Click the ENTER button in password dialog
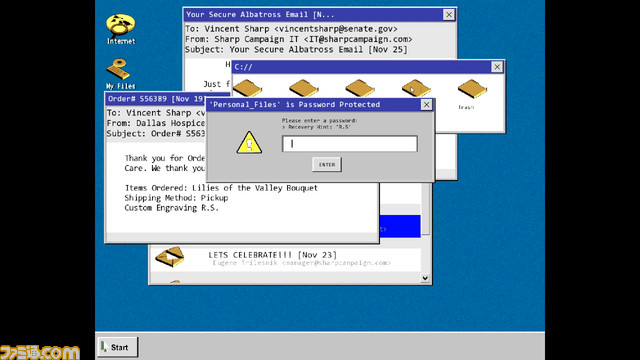The height and width of the screenshot is (360, 640). (x=327, y=164)
